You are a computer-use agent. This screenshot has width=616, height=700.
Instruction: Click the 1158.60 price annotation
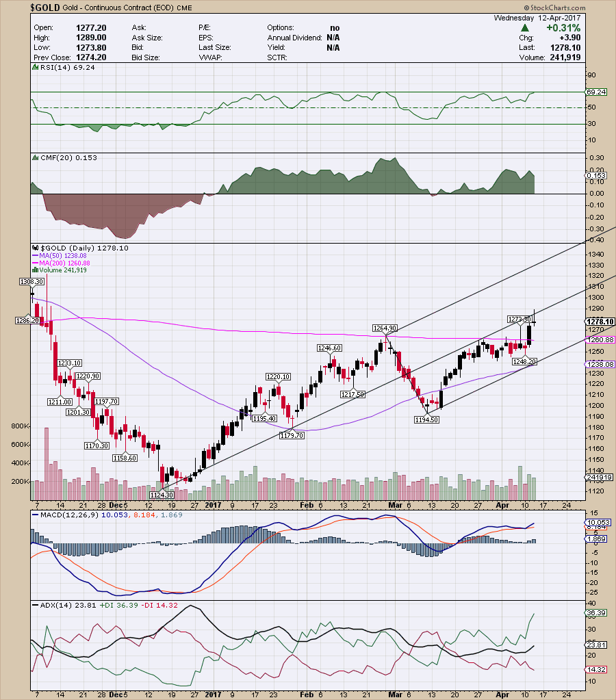[x=125, y=458]
